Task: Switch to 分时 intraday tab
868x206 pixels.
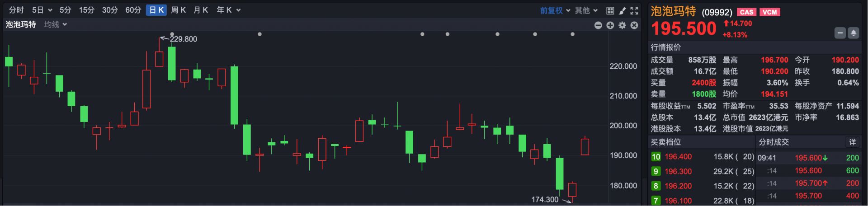Action: 16,10
